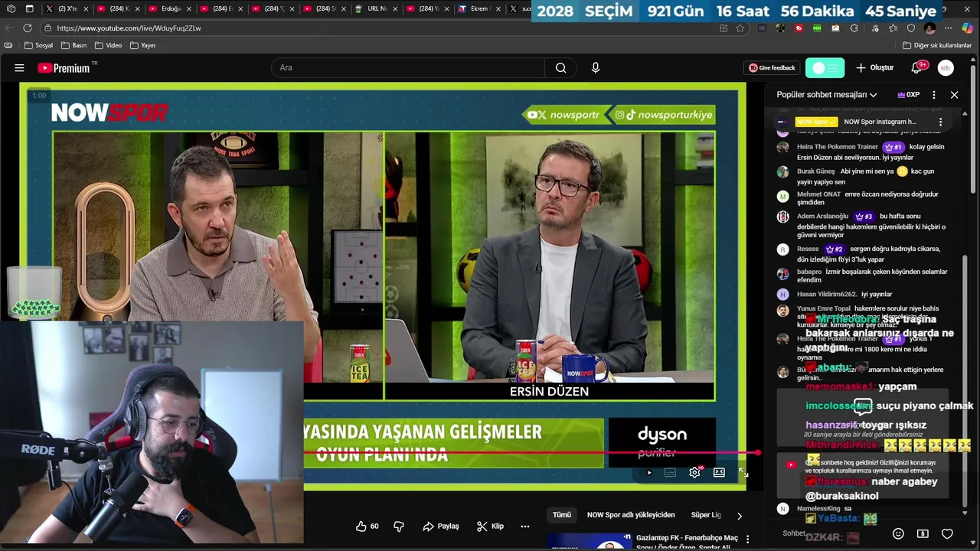Screen dimensions: 980x551
Task: Open split screen apps icon in address bar
Action: click(x=724, y=28)
